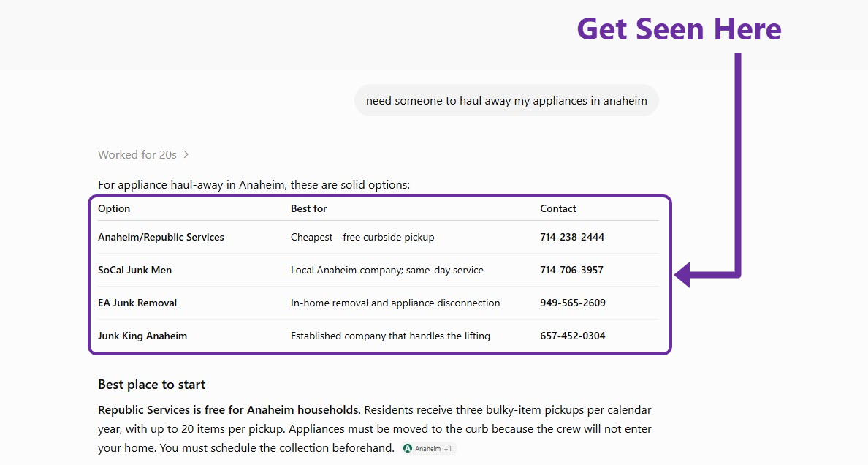Image resolution: width=868 pixels, height=465 pixels.
Task: Click 'Established company that handles the lifting' cell
Action: click(x=390, y=336)
